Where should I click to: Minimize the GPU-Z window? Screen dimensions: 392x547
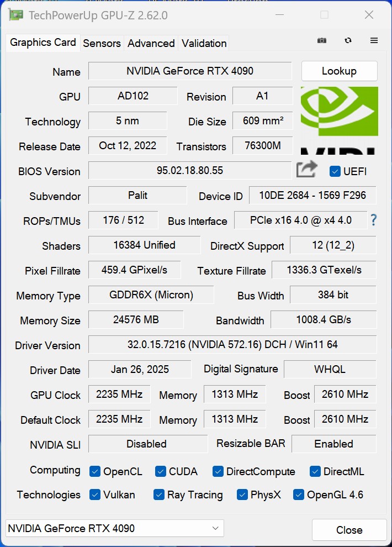279,15
